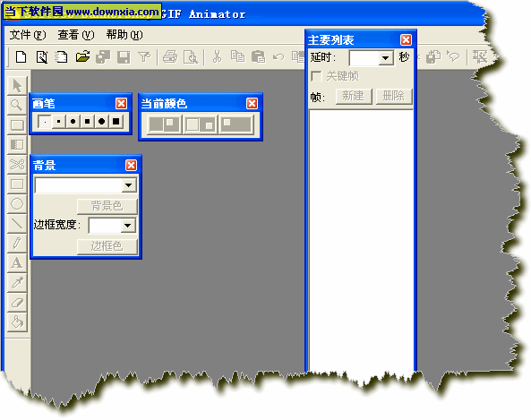531x420 pixels.
Task: Select the text 'A' tool
Action: (17, 263)
